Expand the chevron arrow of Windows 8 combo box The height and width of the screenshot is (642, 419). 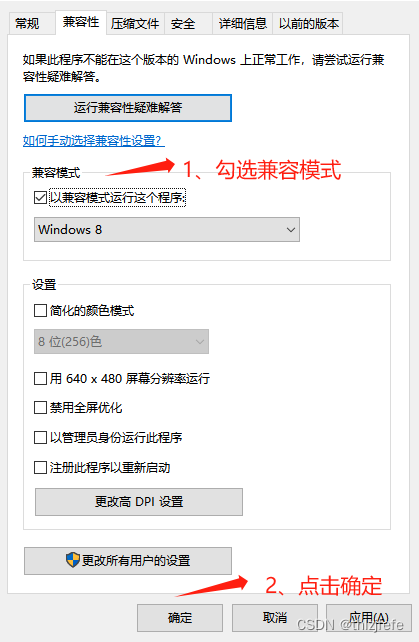tap(291, 230)
